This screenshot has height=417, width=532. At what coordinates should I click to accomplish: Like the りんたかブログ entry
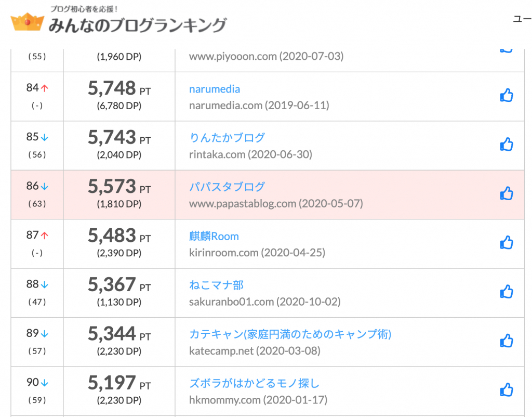[506, 144]
